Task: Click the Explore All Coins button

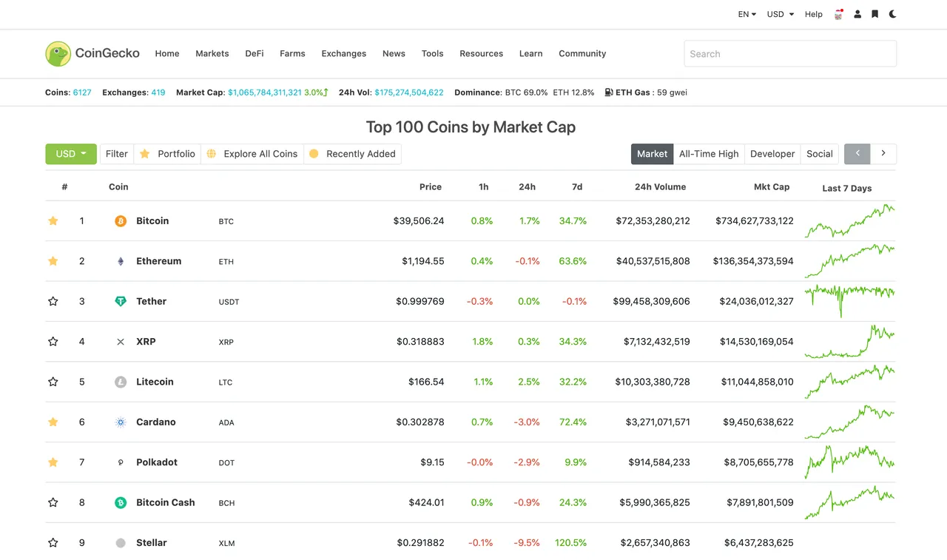Action: [x=252, y=154]
